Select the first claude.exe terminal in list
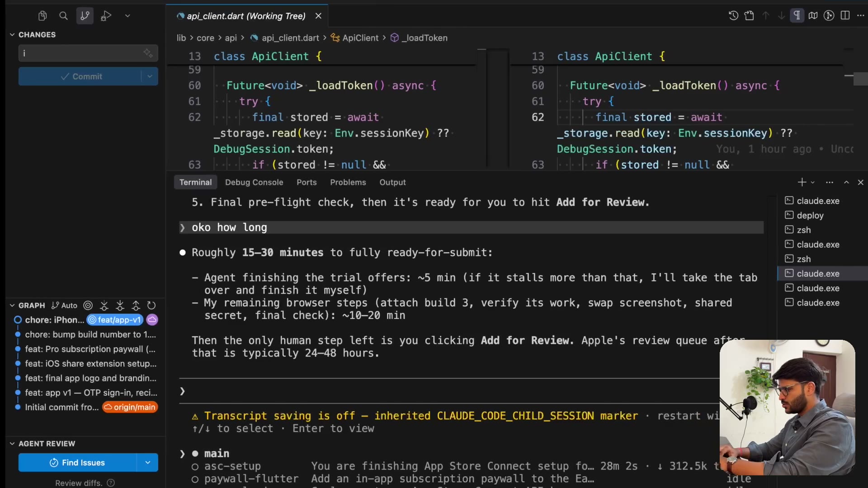The image size is (868, 488). 818,201
